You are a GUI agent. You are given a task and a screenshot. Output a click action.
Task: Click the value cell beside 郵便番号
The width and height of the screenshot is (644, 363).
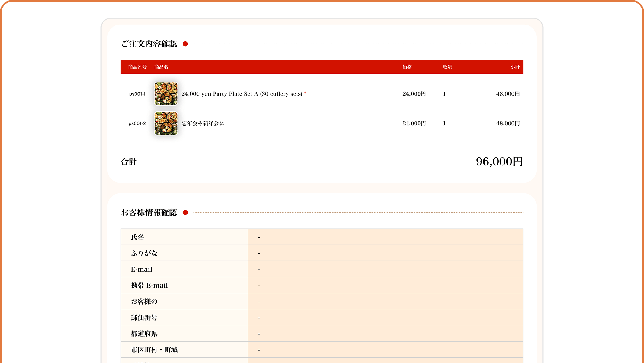point(386,317)
